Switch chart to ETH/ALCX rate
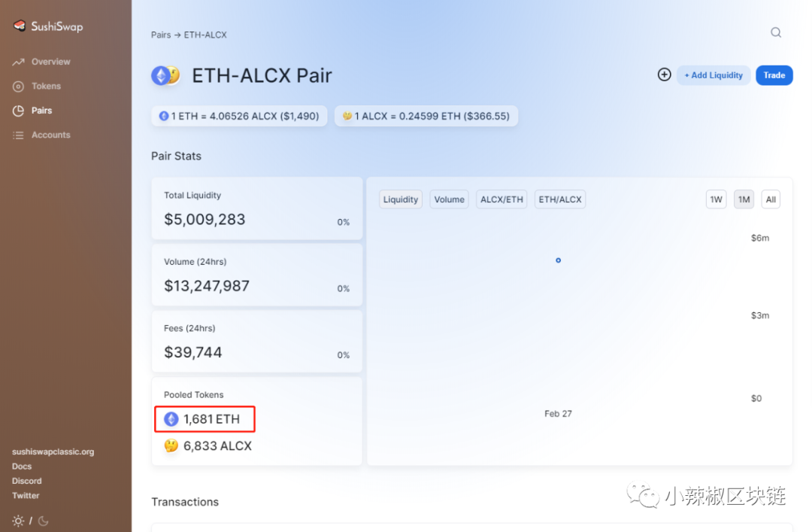812x532 pixels. [560, 199]
